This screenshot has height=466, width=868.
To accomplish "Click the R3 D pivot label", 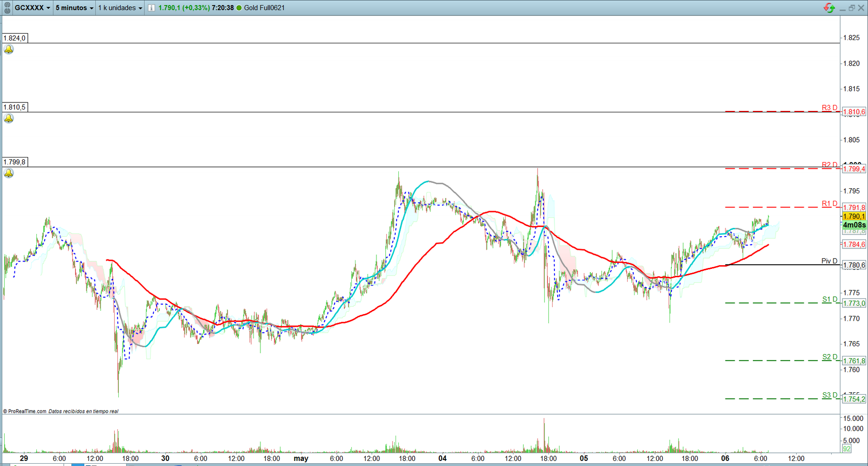I will (829, 108).
